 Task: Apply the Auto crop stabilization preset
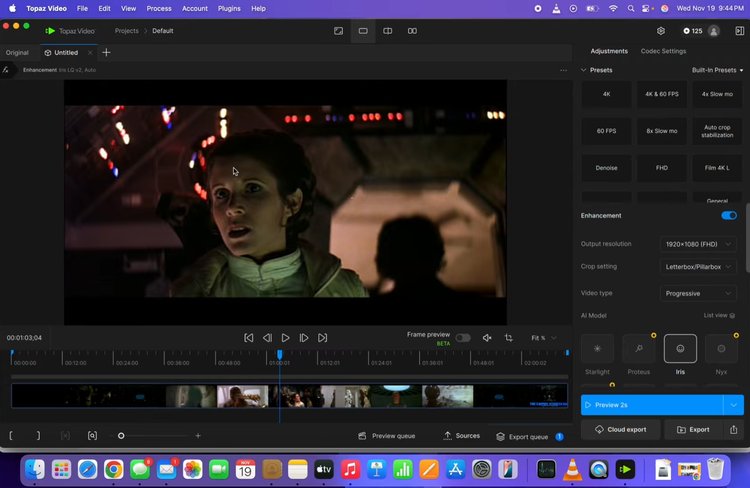point(717,131)
